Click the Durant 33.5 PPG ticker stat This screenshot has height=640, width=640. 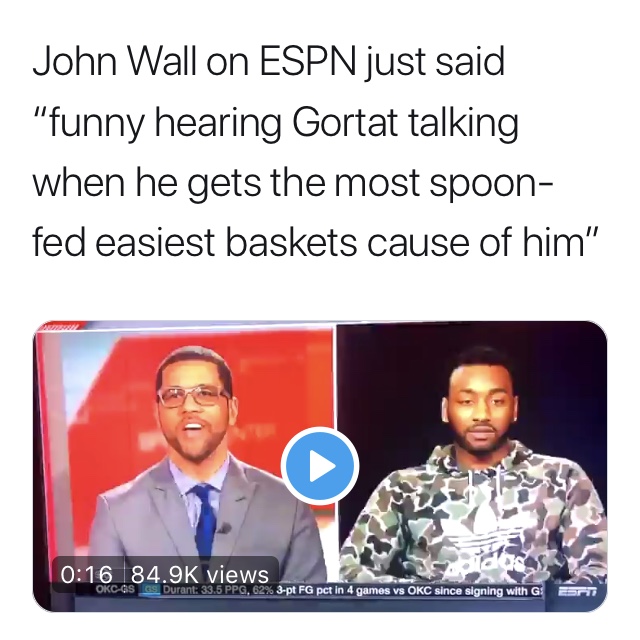pos(218,590)
